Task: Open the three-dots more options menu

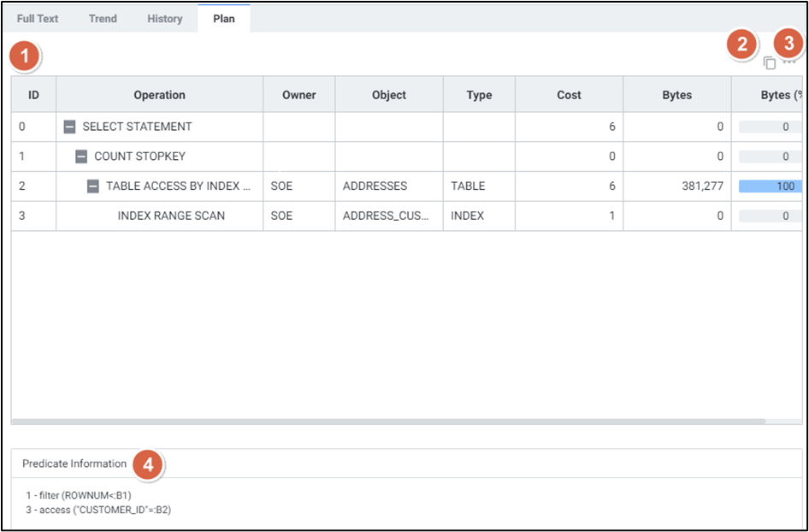Action: point(789,62)
